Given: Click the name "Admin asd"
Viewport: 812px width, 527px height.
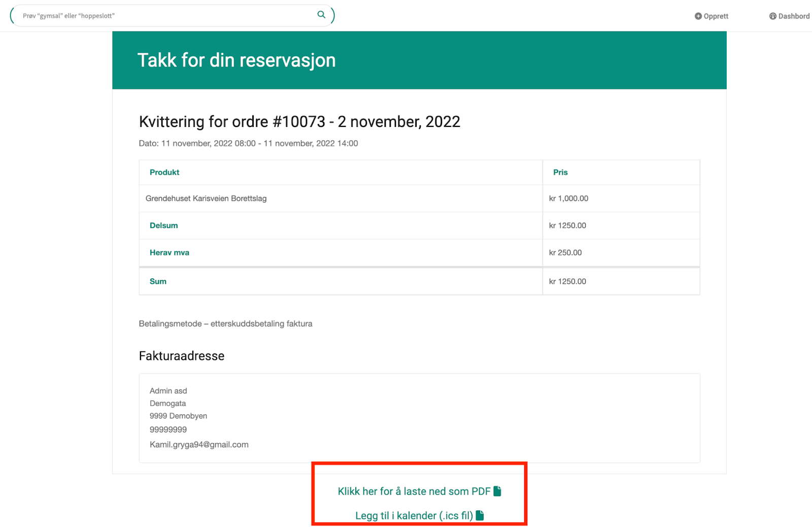Looking at the screenshot, I should pyautogui.click(x=168, y=391).
